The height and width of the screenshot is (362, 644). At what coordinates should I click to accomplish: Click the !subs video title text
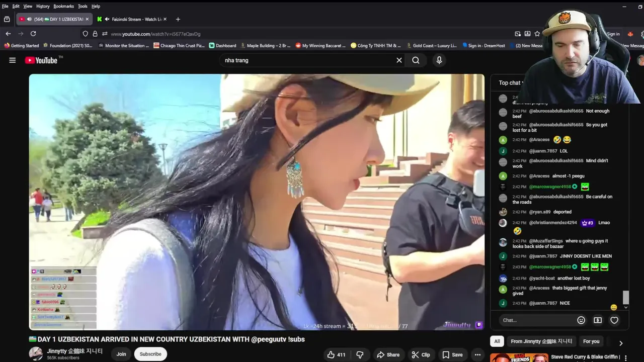(x=296, y=339)
